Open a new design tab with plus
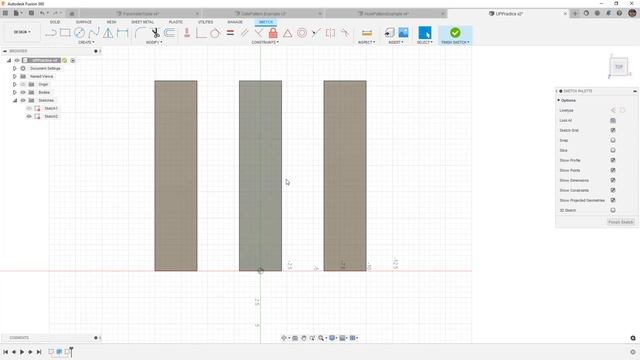This screenshot has height=360, width=640. pos(575,13)
